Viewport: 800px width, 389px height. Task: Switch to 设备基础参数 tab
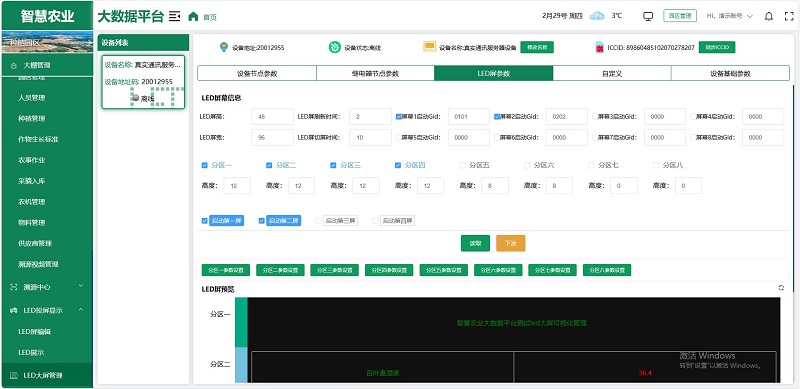coord(730,73)
